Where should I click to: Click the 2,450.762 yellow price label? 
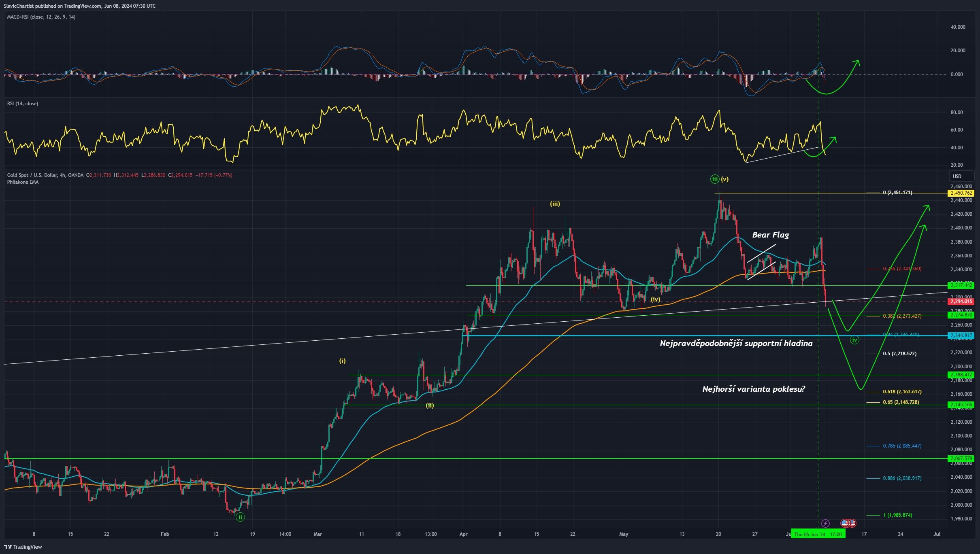(961, 193)
